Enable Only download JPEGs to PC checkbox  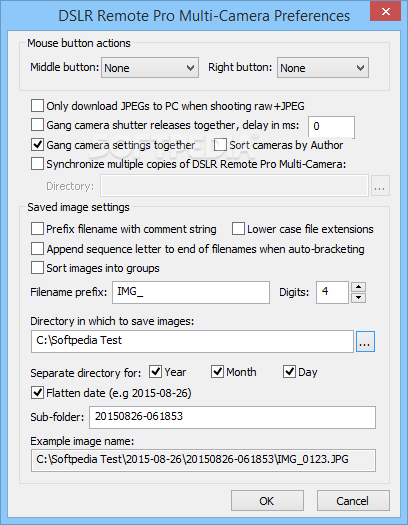(37, 106)
